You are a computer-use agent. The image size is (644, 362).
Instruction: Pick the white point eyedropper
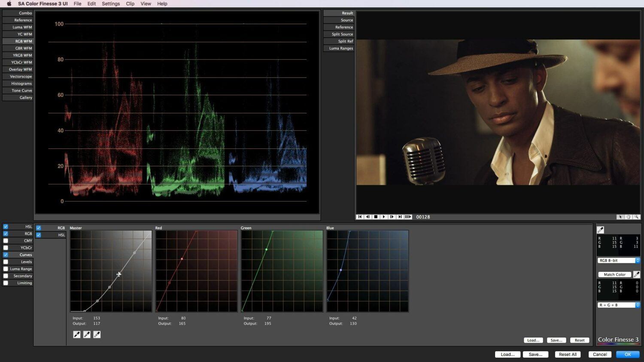[x=97, y=335]
